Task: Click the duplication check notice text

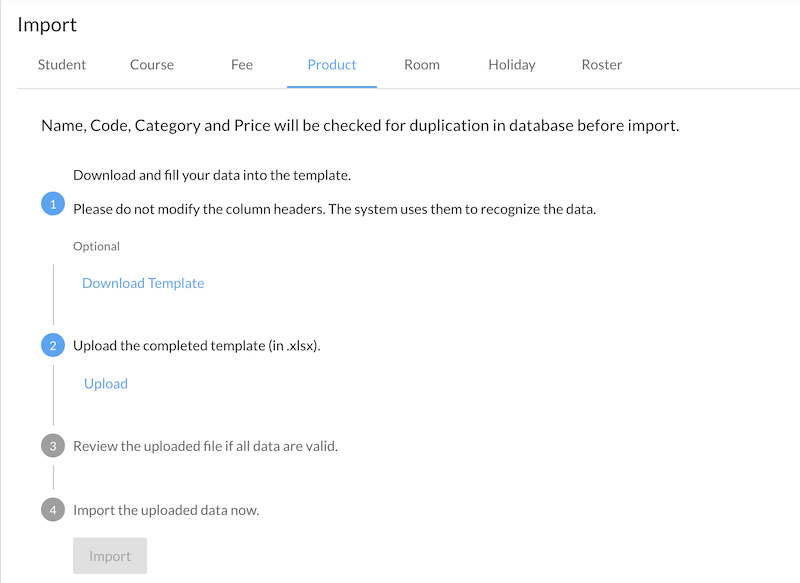Action: [x=360, y=126]
